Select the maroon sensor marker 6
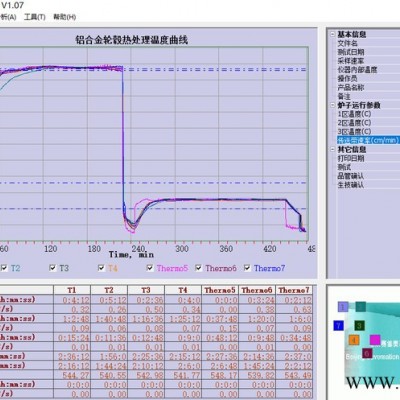This screenshot has width=400, height=400. 367,353
